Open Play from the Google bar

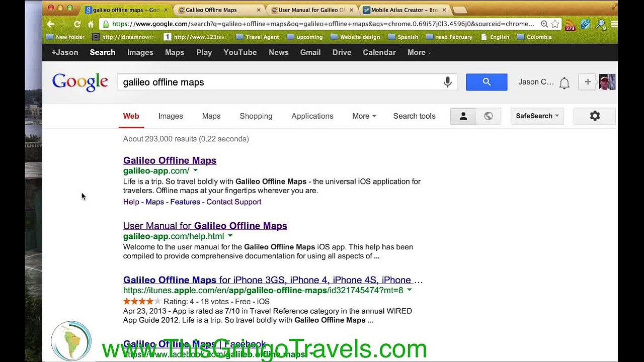pyautogui.click(x=204, y=52)
